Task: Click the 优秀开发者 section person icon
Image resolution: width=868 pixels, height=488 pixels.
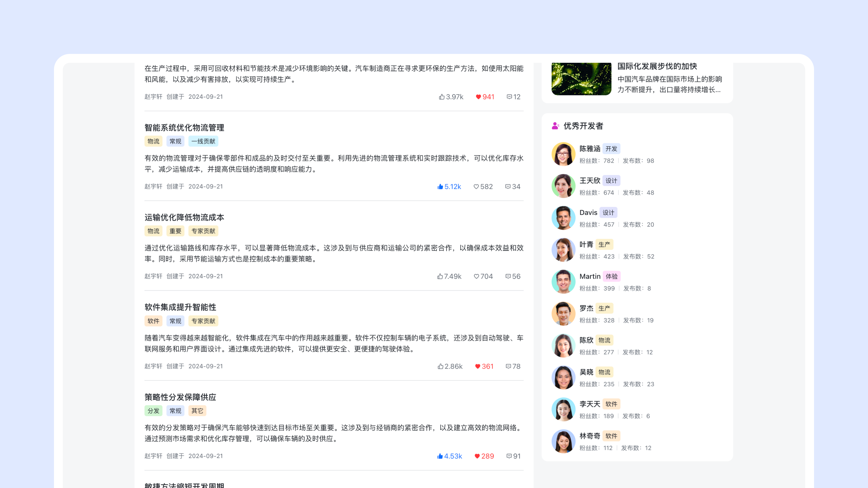Action: 555,126
